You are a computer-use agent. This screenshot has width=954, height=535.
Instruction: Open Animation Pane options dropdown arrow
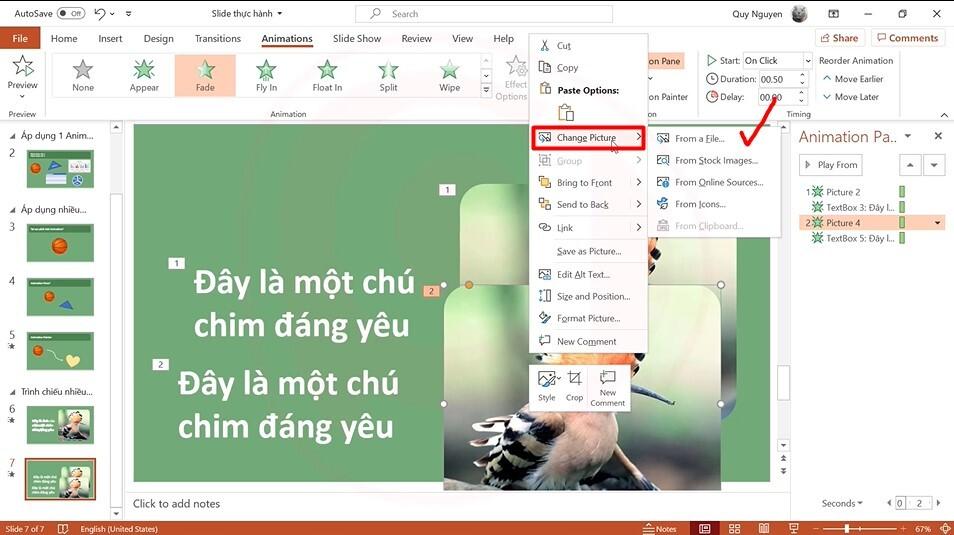(x=908, y=136)
